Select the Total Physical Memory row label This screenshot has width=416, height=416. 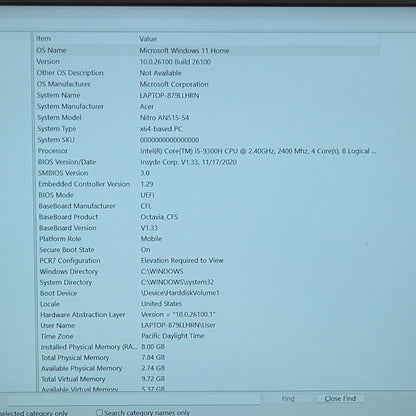[75, 358]
